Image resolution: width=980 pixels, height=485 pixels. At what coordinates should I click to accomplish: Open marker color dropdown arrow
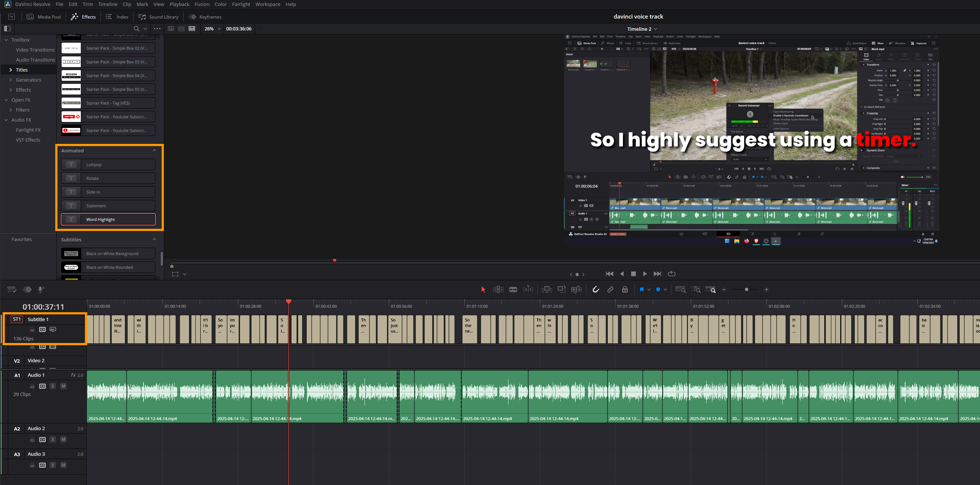click(665, 290)
